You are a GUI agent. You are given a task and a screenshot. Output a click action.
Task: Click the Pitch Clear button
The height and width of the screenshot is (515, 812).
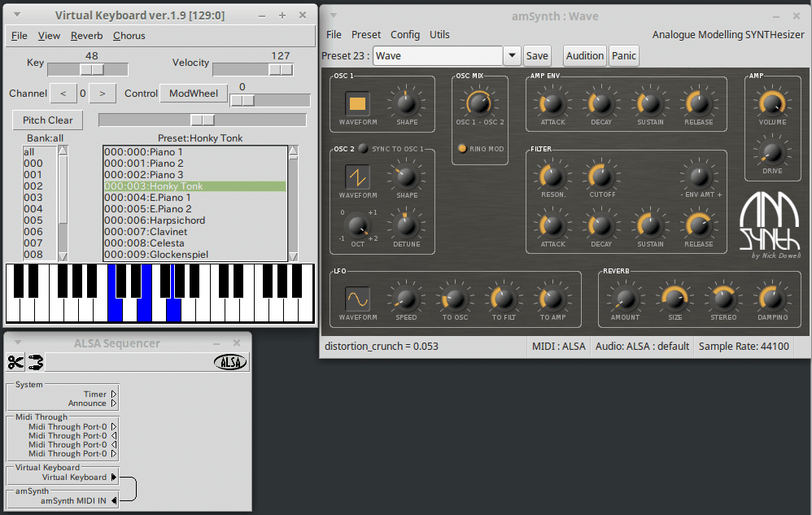click(x=48, y=120)
